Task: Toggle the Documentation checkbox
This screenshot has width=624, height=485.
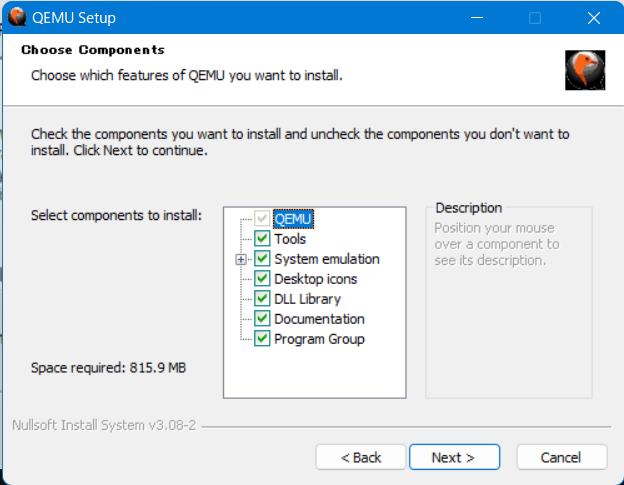Action: point(262,319)
